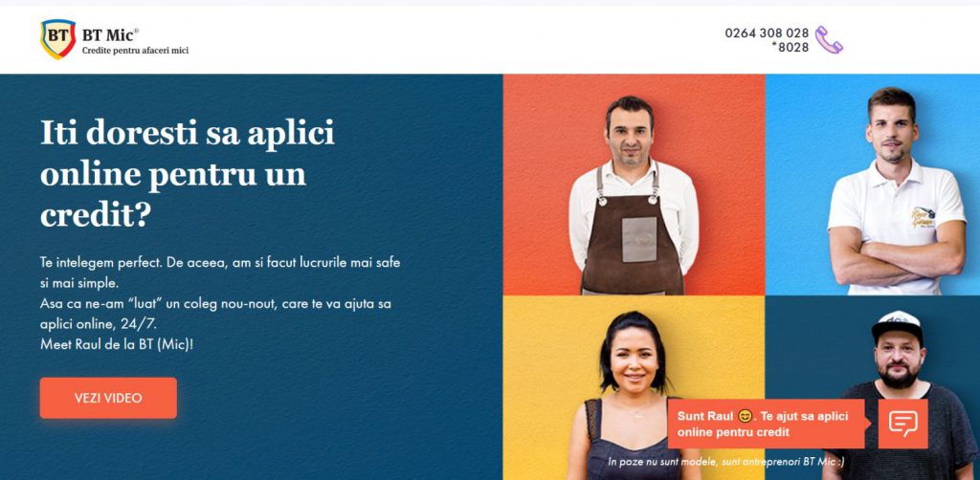Click the logo on the white polo shirt

[923, 218]
